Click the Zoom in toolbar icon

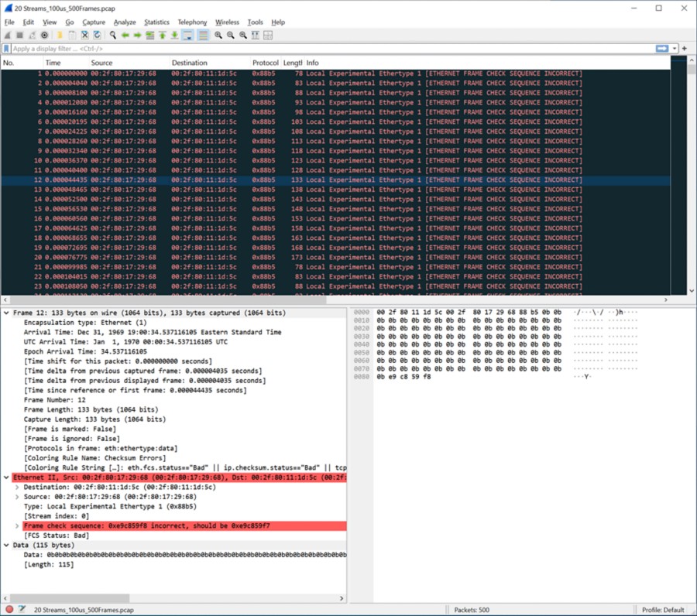click(218, 35)
